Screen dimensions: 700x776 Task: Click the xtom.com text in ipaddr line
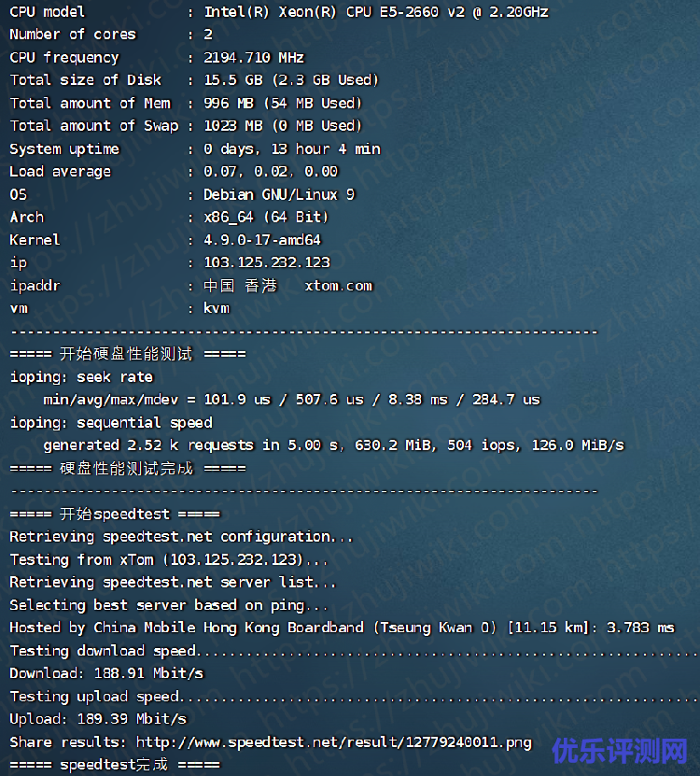(x=338, y=286)
